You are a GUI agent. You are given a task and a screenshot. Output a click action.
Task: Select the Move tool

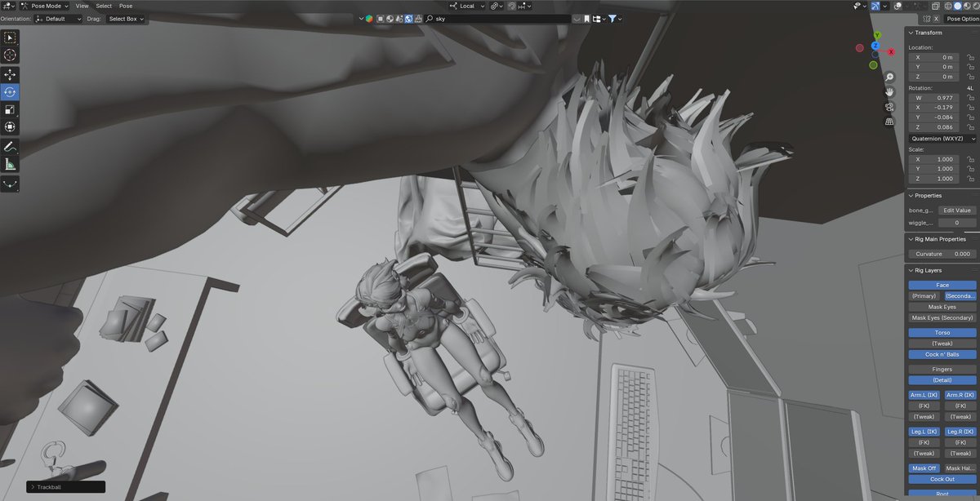(x=10, y=74)
